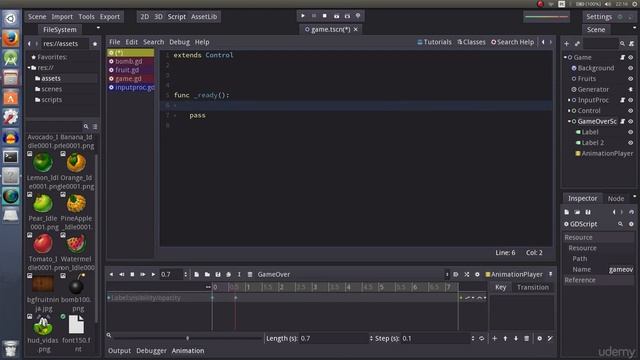Open the Settings menu button

point(599,17)
